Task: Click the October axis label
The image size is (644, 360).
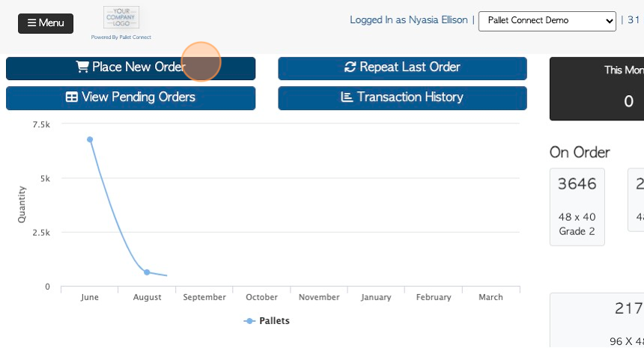Action: click(x=261, y=297)
